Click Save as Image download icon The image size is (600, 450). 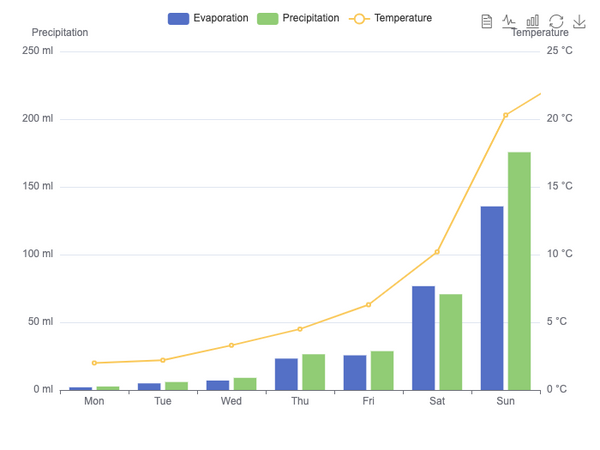click(579, 21)
